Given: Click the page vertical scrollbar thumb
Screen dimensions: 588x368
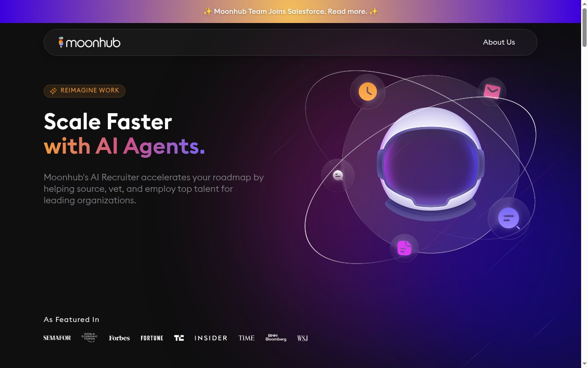Looking at the screenshot, I should coord(584,27).
